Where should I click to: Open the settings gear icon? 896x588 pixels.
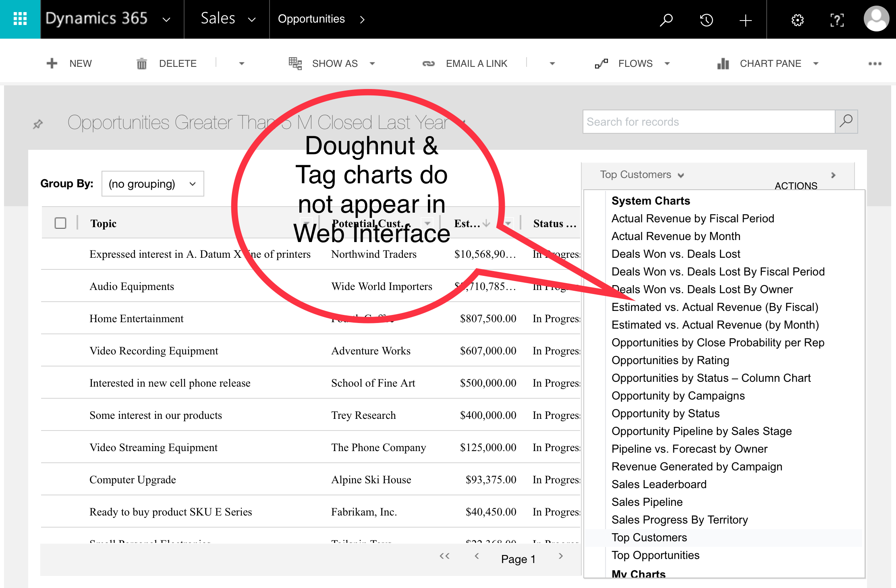(797, 20)
